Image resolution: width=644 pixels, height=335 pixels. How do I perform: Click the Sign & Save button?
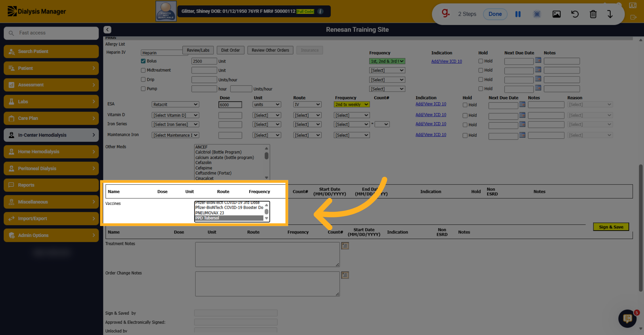pyautogui.click(x=611, y=227)
